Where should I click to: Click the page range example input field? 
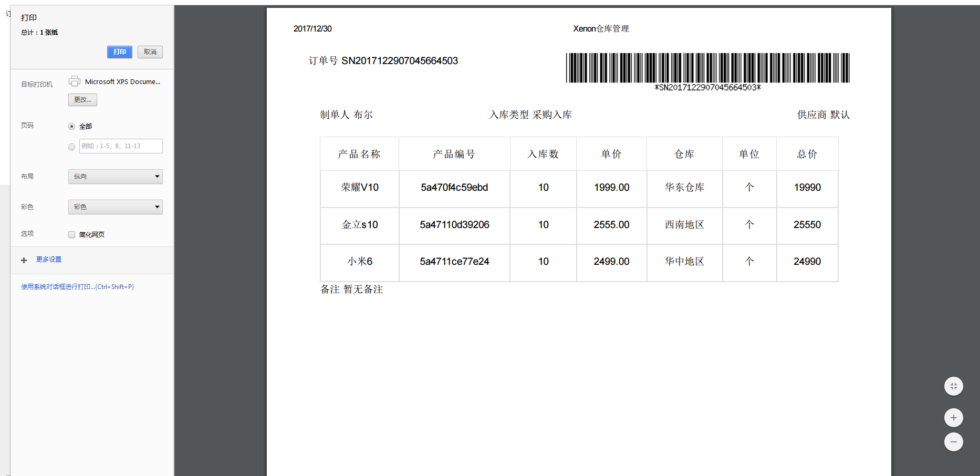coord(121,146)
